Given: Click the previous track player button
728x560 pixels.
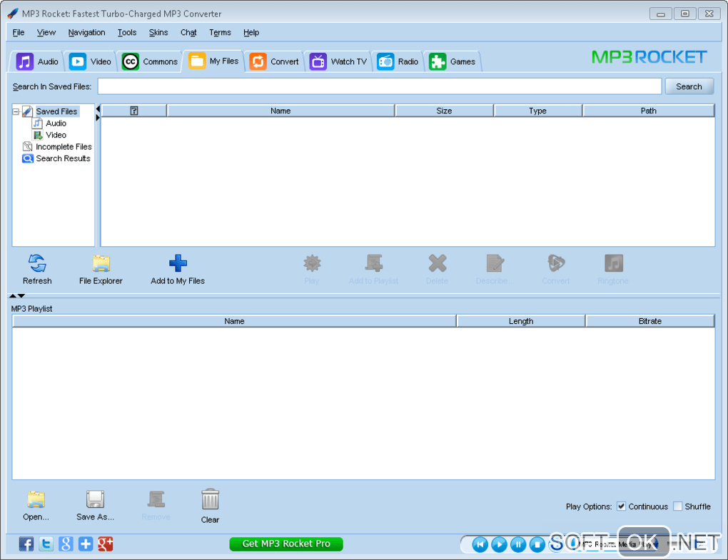Looking at the screenshot, I should click(x=480, y=544).
